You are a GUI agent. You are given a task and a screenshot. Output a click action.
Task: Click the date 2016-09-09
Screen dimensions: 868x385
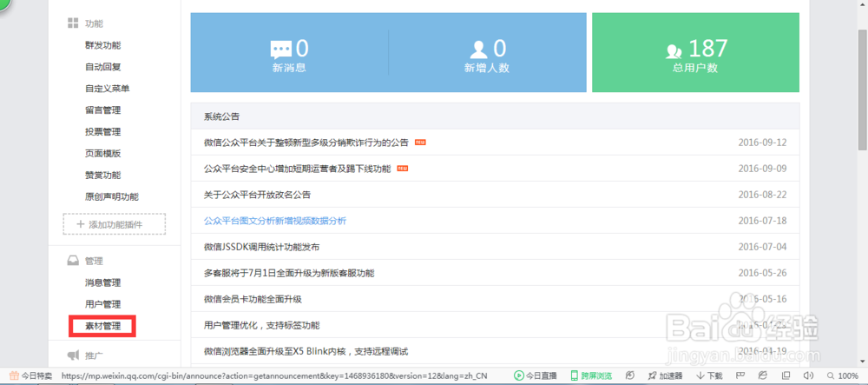coord(762,169)
